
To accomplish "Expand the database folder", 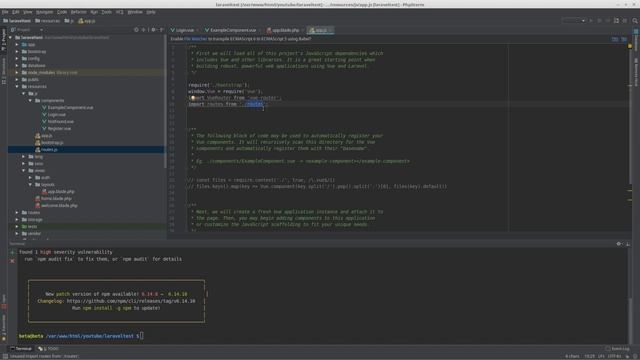I will [x=17, y=65].
